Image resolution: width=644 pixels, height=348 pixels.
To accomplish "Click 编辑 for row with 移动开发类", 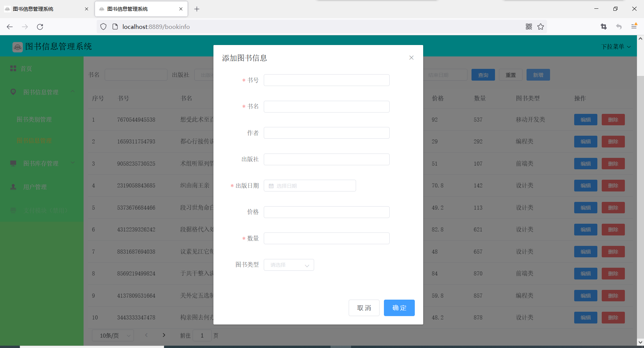I will [586, 120].
